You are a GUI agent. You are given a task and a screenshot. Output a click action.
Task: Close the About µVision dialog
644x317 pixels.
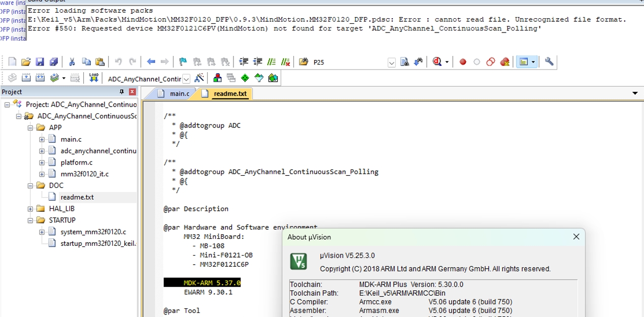click(x=576, y=237)
